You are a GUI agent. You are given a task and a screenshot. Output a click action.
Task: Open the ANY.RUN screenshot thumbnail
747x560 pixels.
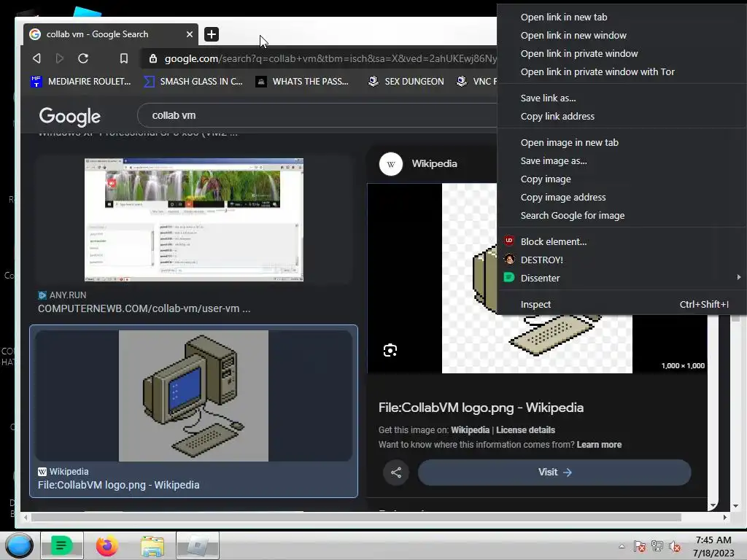click(194, 219)
